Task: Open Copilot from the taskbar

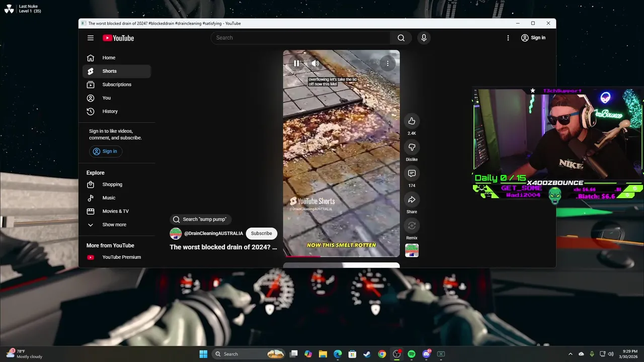Action: click(308, 354)
